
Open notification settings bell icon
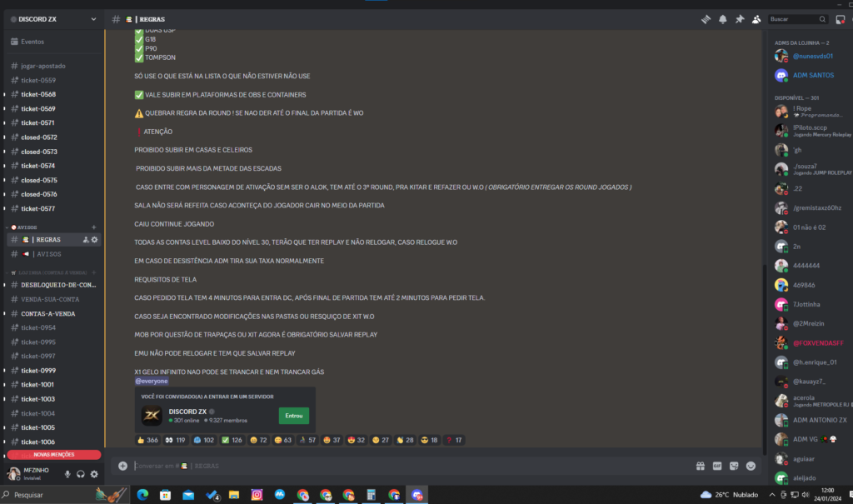click(722, 19)
